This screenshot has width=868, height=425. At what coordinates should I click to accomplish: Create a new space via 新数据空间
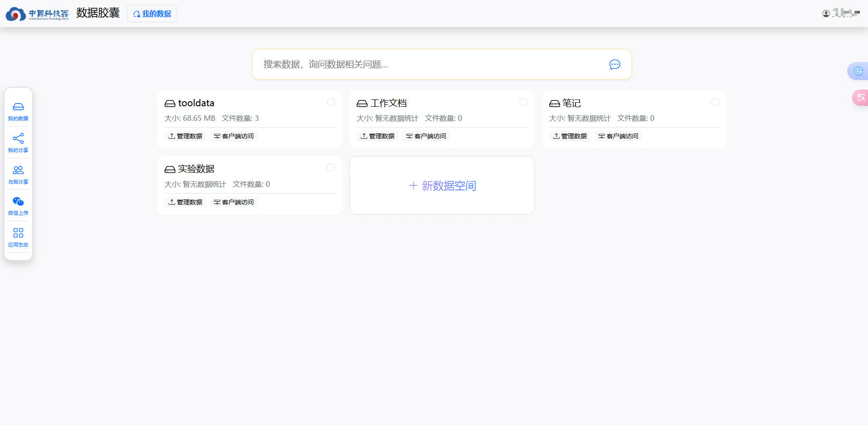pyautogui.click(x=442, y=186)
